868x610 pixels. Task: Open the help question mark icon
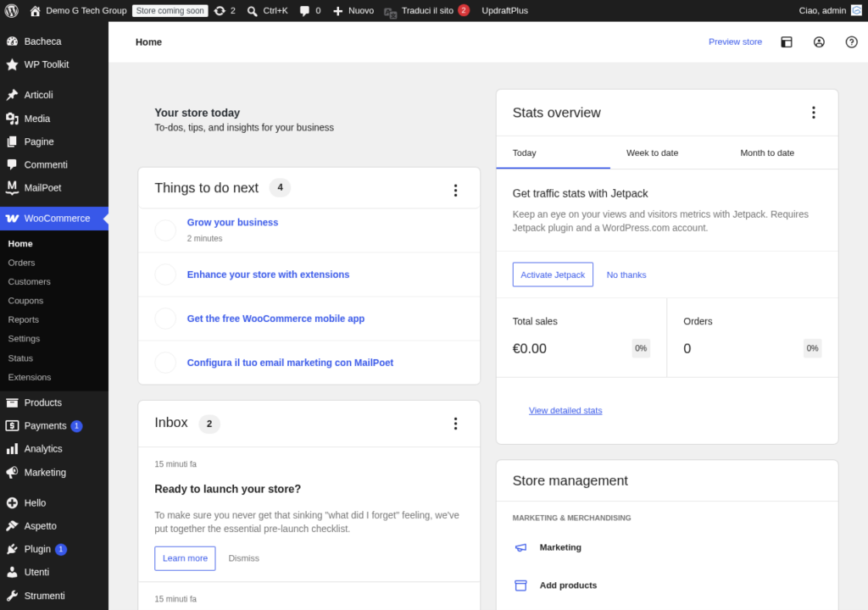tap(851, 42)
